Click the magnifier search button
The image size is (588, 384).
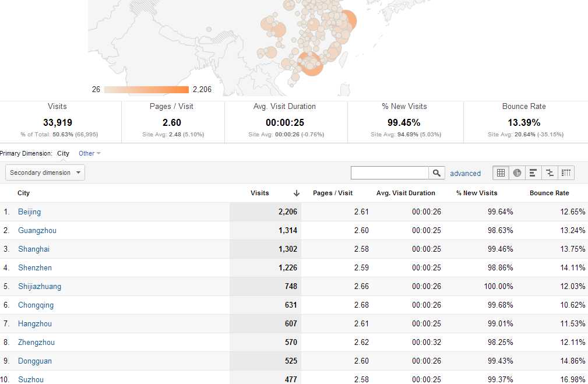click(x=437, y=173)
